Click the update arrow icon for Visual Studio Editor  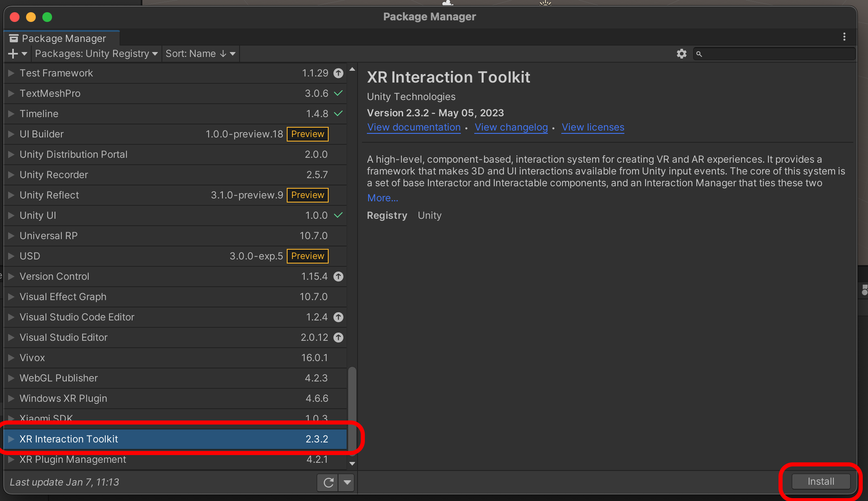[338, 338]
